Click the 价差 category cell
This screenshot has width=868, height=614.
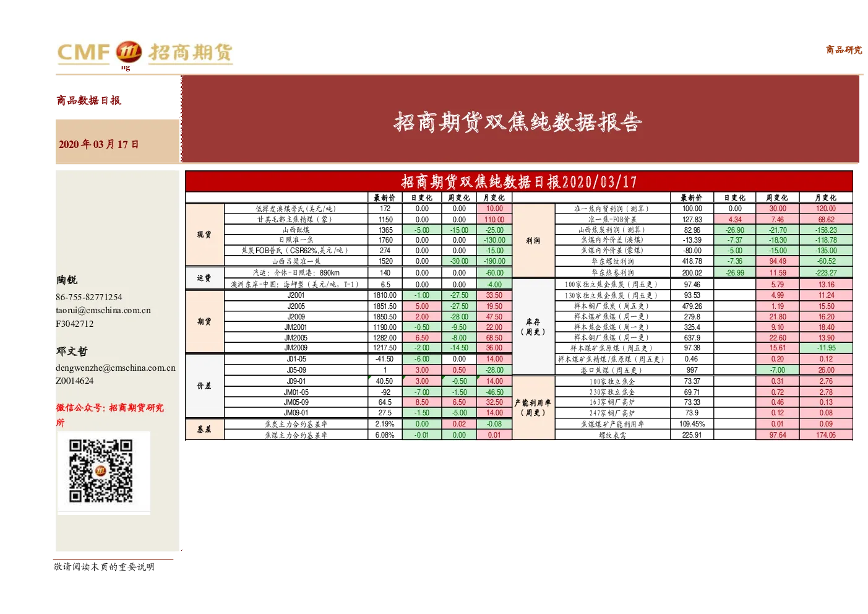coord(205,386)
